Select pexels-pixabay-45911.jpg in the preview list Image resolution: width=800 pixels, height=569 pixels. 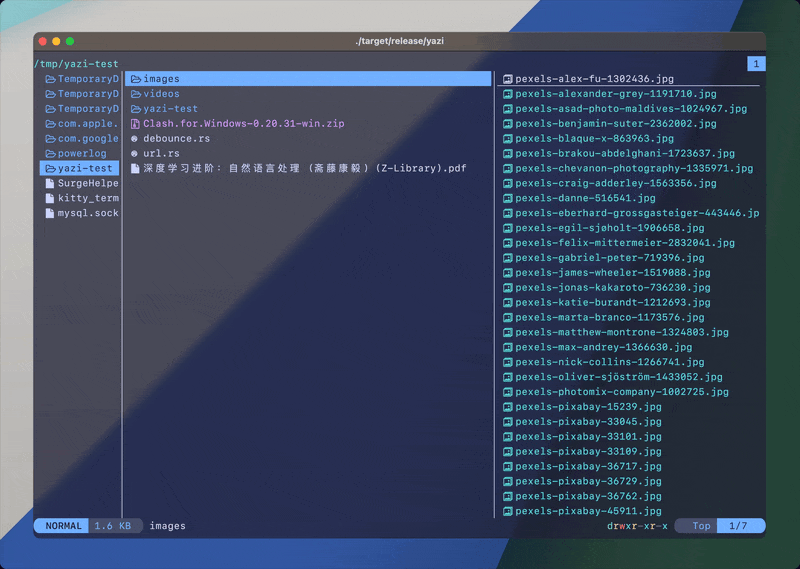click(588, 511)
